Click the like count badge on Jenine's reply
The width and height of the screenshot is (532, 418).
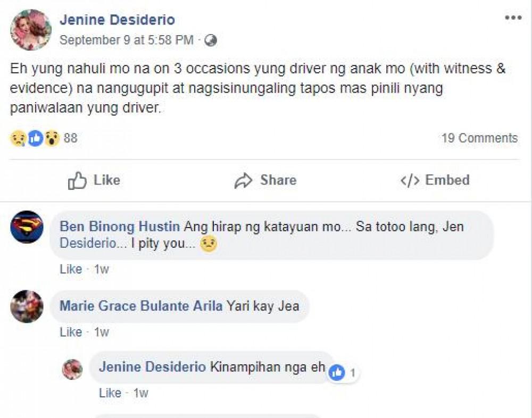click(x=342, y=373)
